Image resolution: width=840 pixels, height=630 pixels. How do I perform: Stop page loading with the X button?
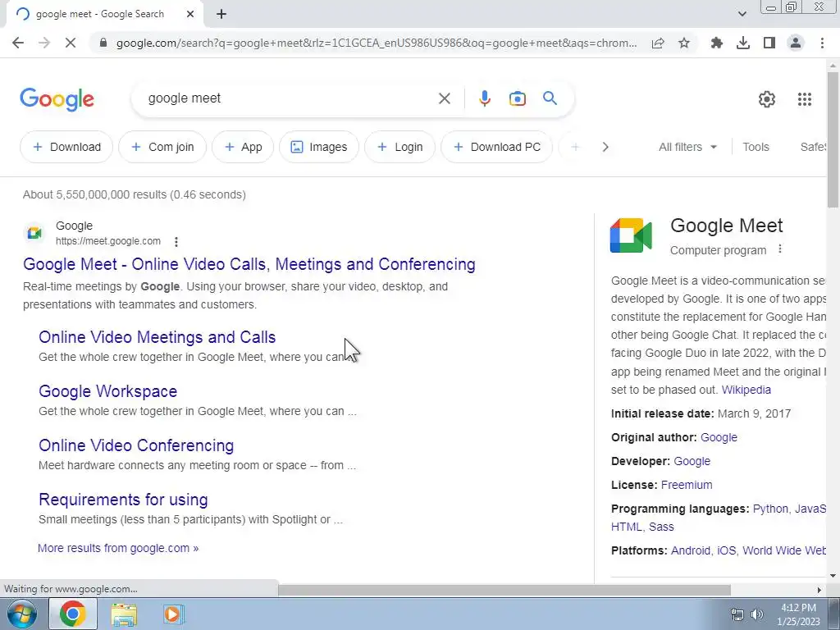71,43
